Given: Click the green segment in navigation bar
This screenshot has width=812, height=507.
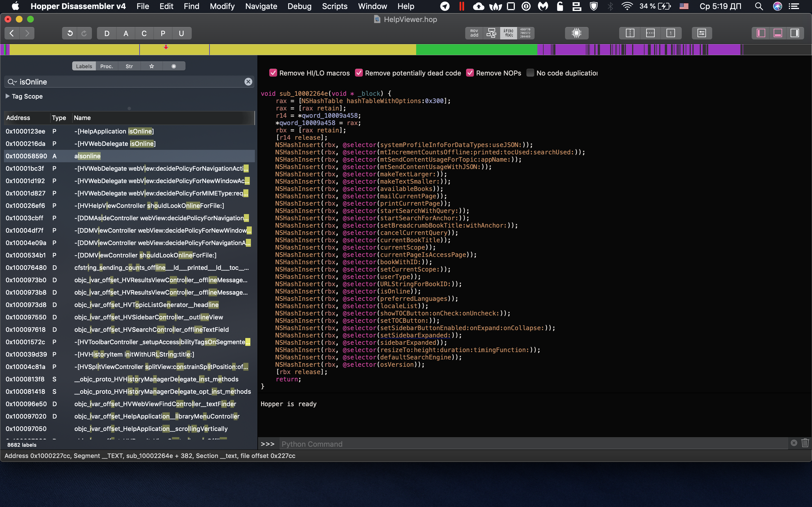Looking at the screenshot, I should coord(476,50).
